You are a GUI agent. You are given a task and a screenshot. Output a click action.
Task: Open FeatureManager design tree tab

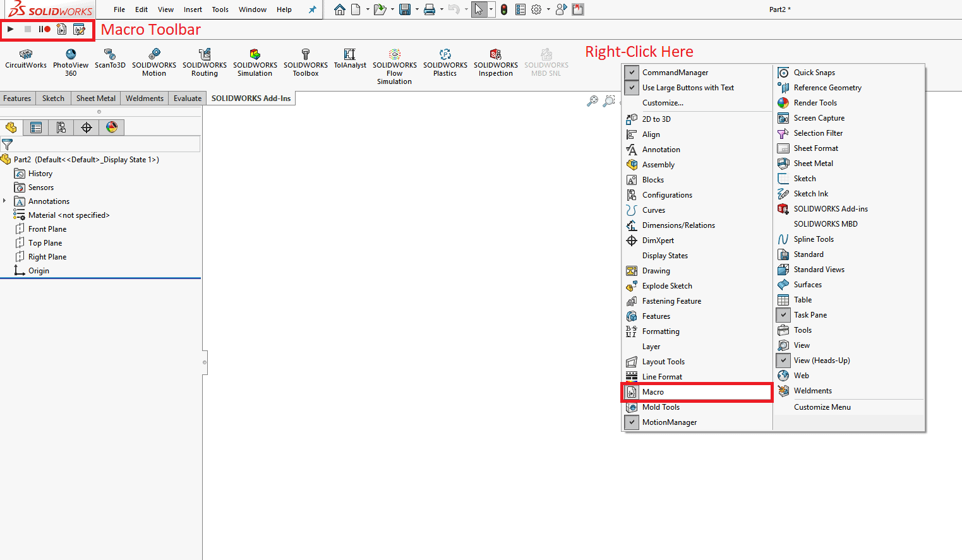click(11, 128)
